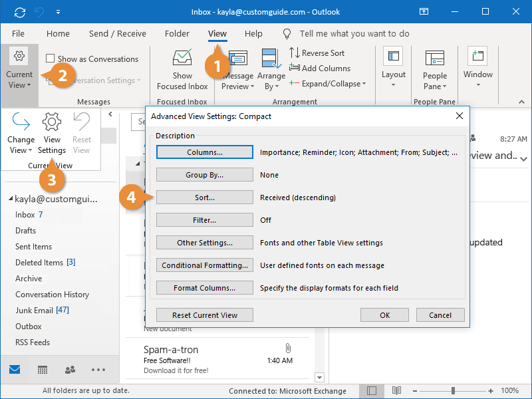The height and width of the screenshot is (399, 532).
Task: Click the three-dot more navigation options
Action: [x=98, y=370]
